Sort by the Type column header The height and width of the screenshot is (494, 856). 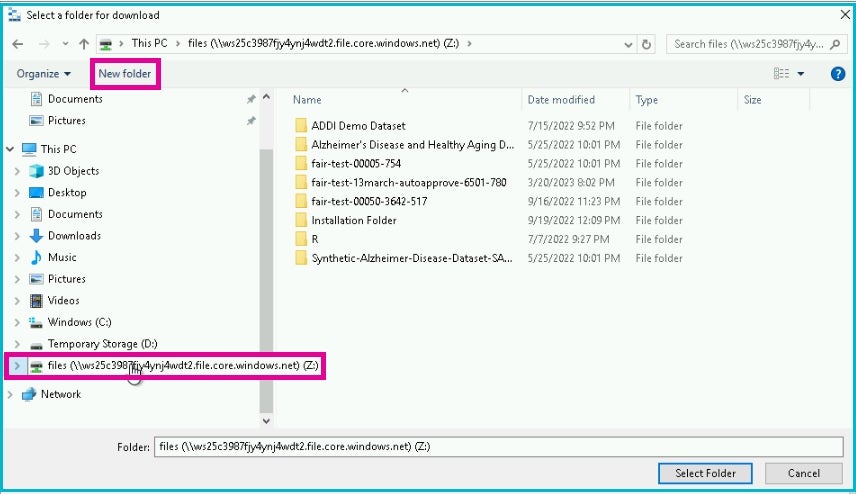(646, 100)
